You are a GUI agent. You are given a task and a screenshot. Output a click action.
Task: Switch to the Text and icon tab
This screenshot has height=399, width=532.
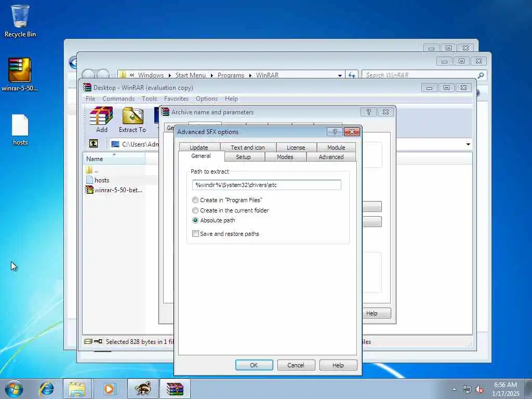pyautogui.click(x=248, y=147)
